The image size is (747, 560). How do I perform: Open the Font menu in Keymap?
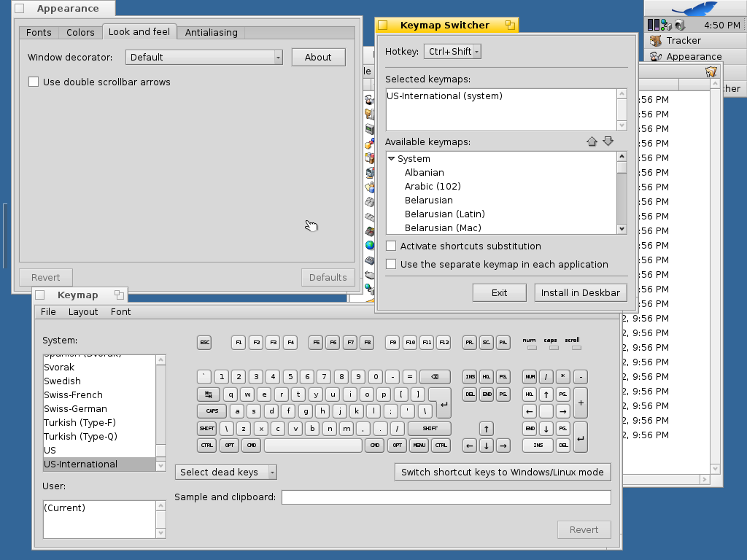pos(120,311)
